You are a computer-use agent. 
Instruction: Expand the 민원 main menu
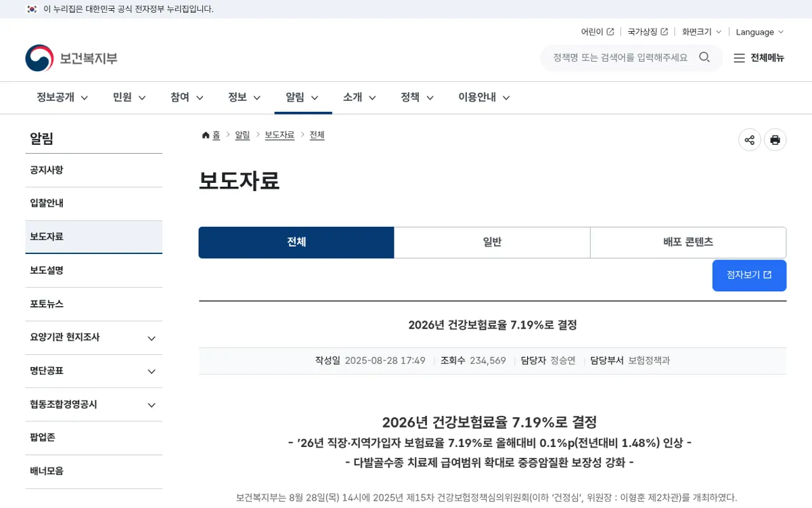click(x=129, y=98)
